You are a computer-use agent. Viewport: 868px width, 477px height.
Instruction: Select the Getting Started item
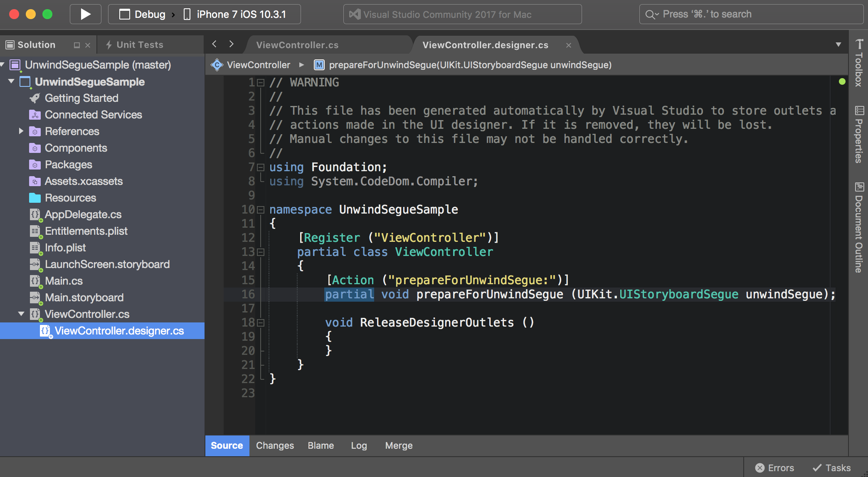[x=81, y=98]
